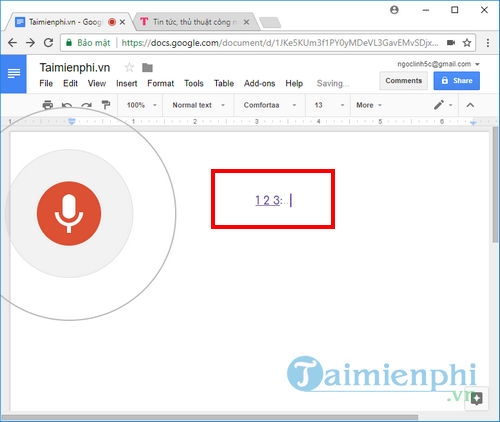Click the Redo icon
Viewport: 500px width, 422px height.
tap(86, 106)
